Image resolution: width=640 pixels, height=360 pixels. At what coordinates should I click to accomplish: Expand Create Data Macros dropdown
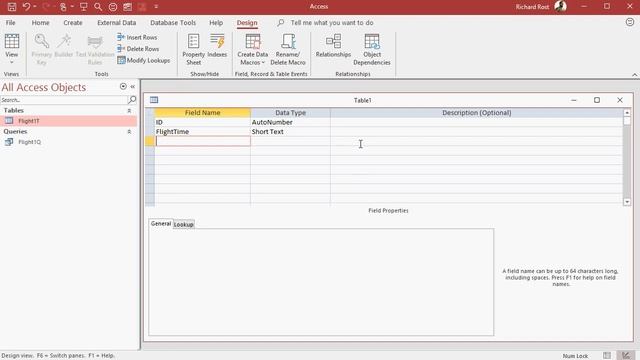pos(253,49)
